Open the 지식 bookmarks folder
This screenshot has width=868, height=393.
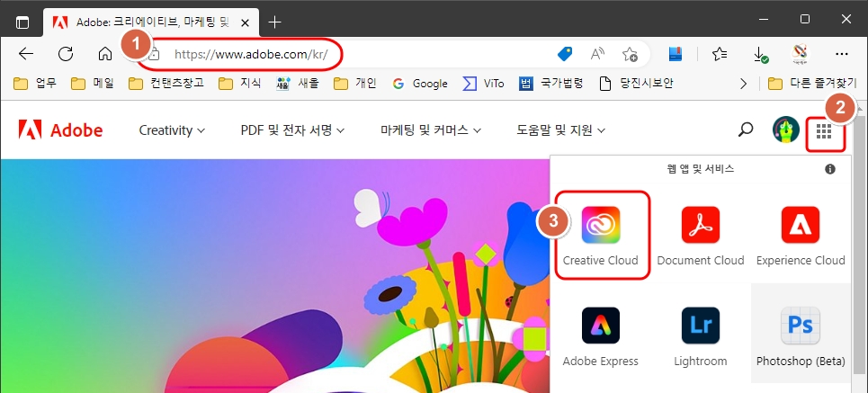tap(239, 84)
